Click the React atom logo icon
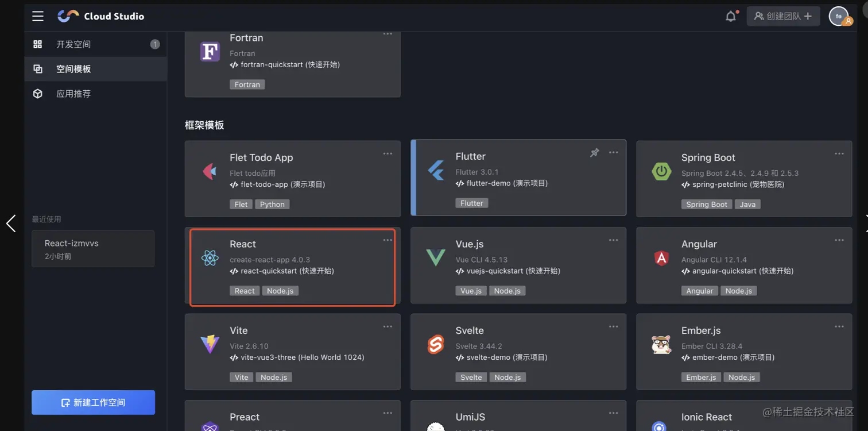The width and height of the screenshot is (868, 431). pyautogui.click(x=210, y=258)
